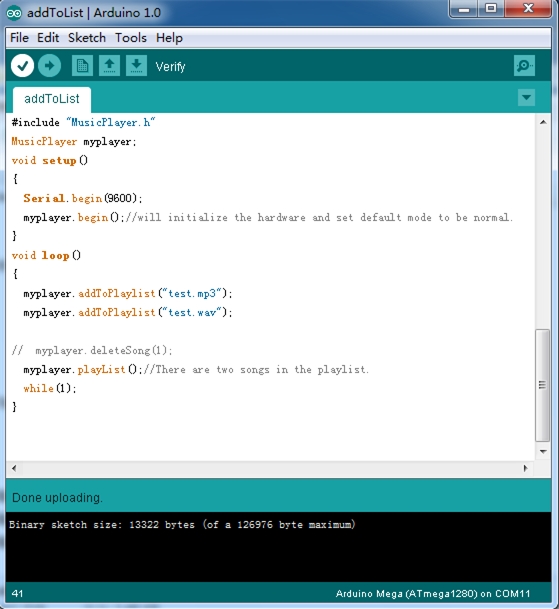The image size is (559, 609).
Task: Click the Arduino logo in title bar
Action: pyautogui.click(x=14, y=13)
